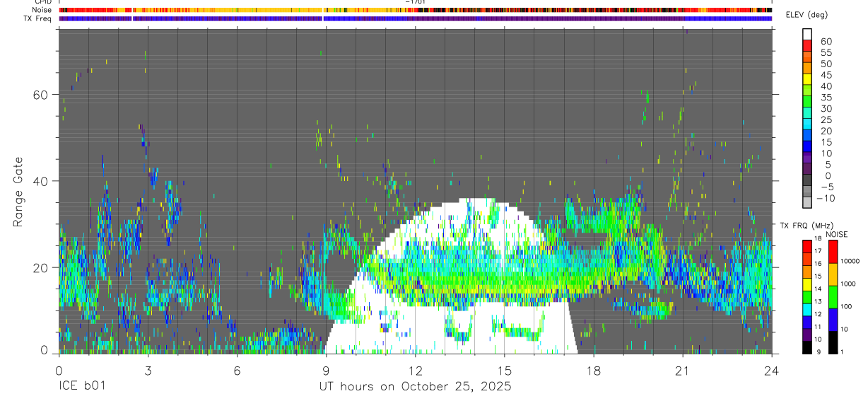Viewport: 868px width, 401px height.
Task: Click the 'Range Gate' y-axis label
Action: [x=18, y=192]
